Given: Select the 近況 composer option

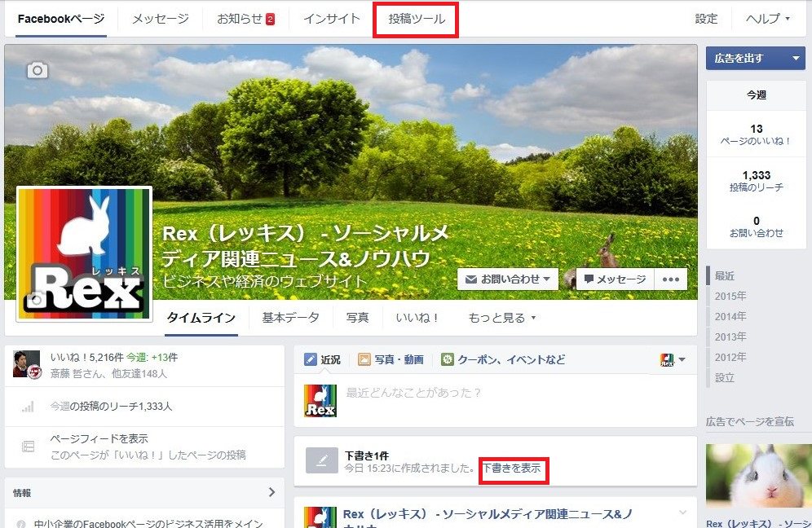Looking at the screenshot, I should pos(321,359).
